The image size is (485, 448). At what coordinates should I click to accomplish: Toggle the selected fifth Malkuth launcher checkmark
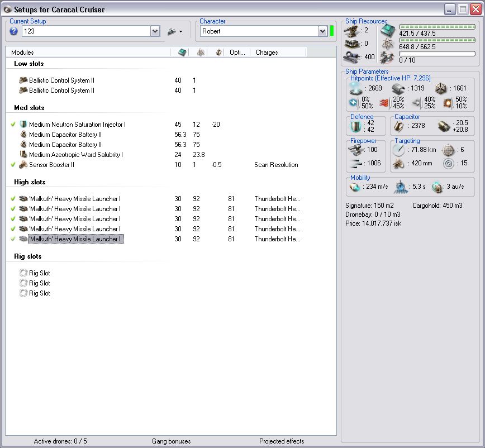click(x=13, y=239)
